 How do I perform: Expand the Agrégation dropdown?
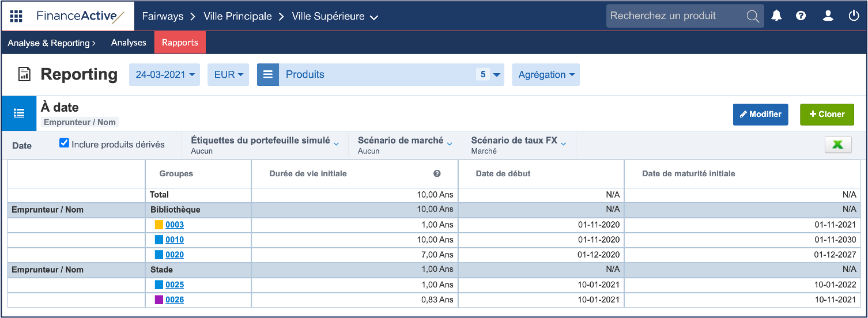pyautogui.click(x=546, y=75)
